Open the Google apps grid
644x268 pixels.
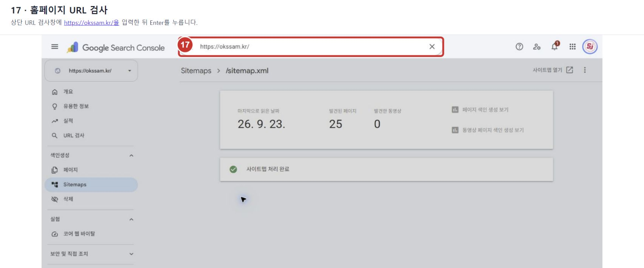(x=573, y=46)
